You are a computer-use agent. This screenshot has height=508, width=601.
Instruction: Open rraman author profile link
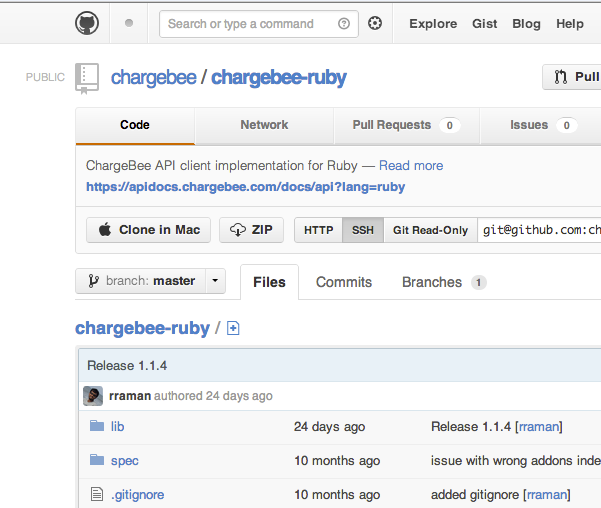[130, 396]
